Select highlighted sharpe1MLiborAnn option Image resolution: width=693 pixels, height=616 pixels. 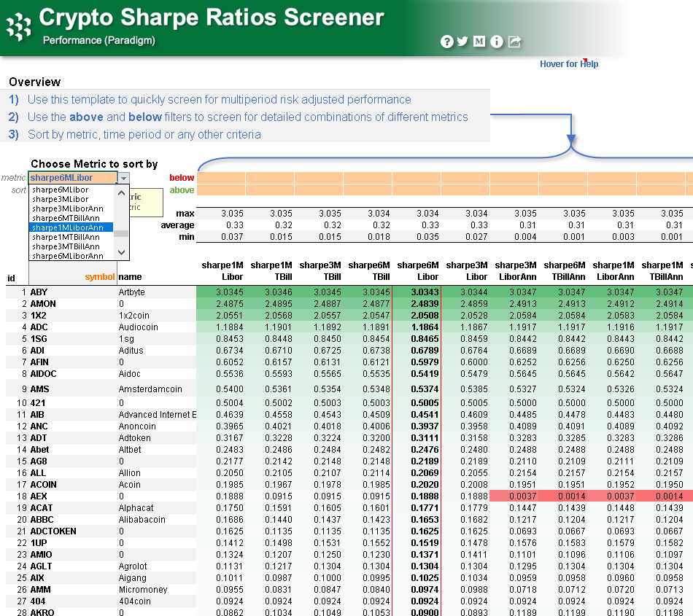click(x=71, y=227)
